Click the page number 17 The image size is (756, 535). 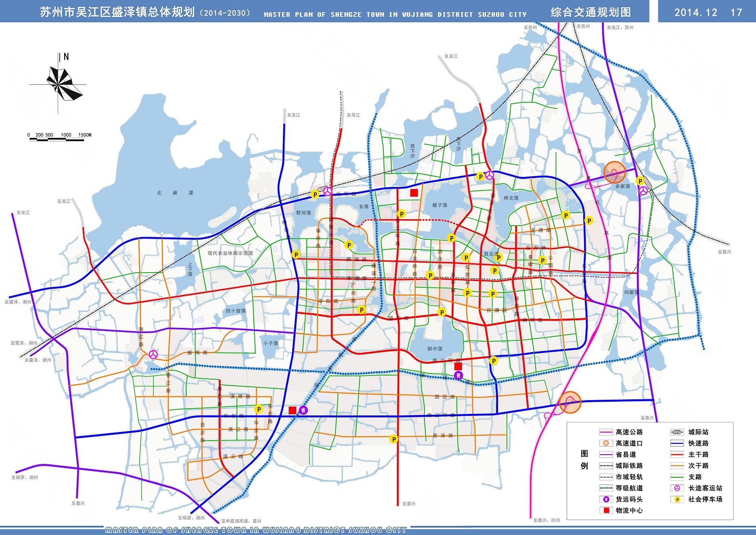tap(736, 13)
